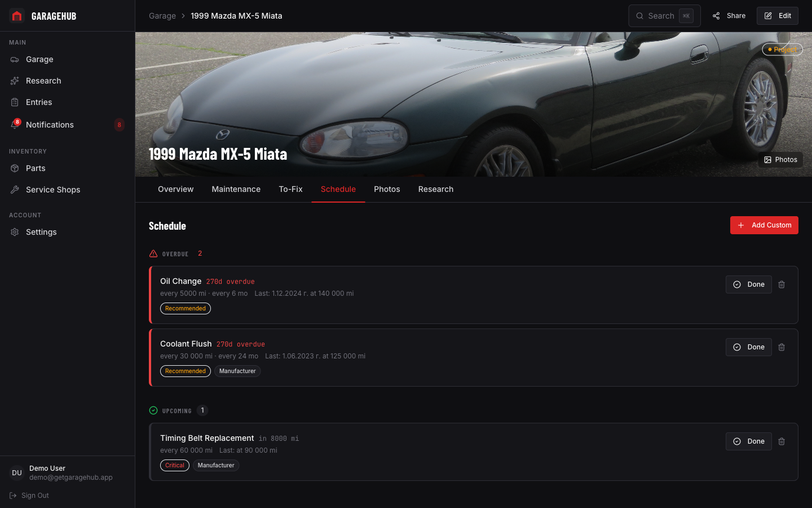Click the Project status badge
Viewport: 812px width, 508px height.
(x=782, y=50)
